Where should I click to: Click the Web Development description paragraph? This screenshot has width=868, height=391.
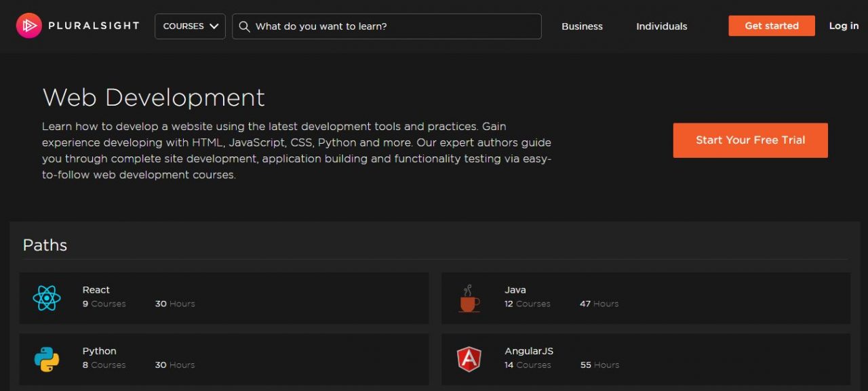click(297, 150)
